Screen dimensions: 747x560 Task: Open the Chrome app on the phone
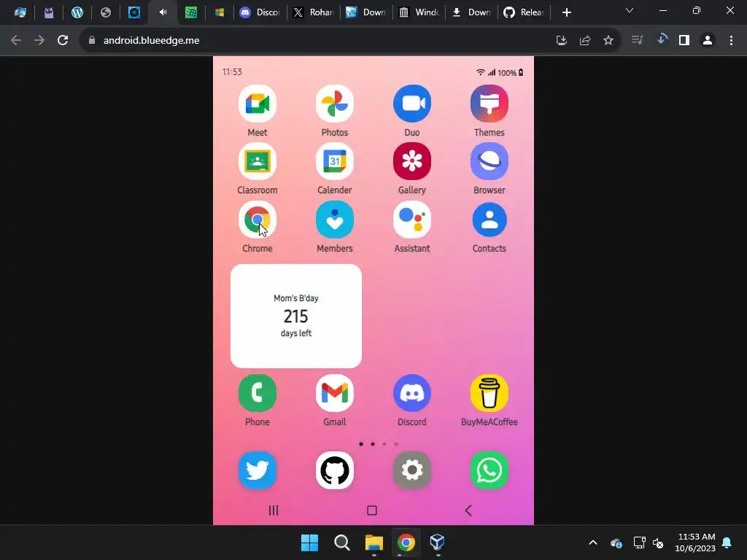(x=258, y=219)
